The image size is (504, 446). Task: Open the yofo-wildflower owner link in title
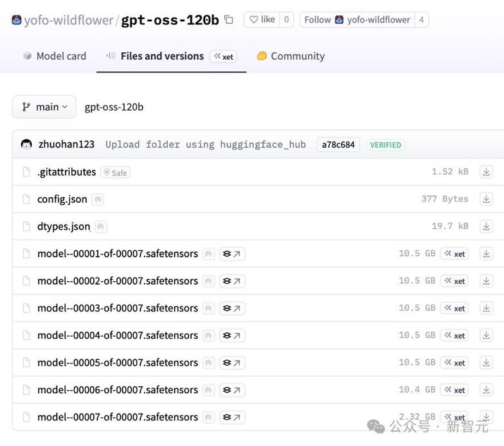point(68,20)
